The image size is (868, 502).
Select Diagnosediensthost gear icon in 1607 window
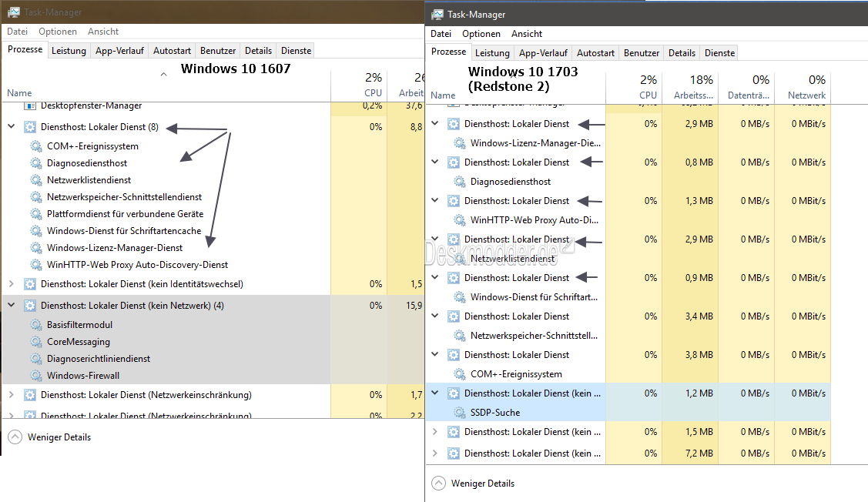[x=36, y=163]
